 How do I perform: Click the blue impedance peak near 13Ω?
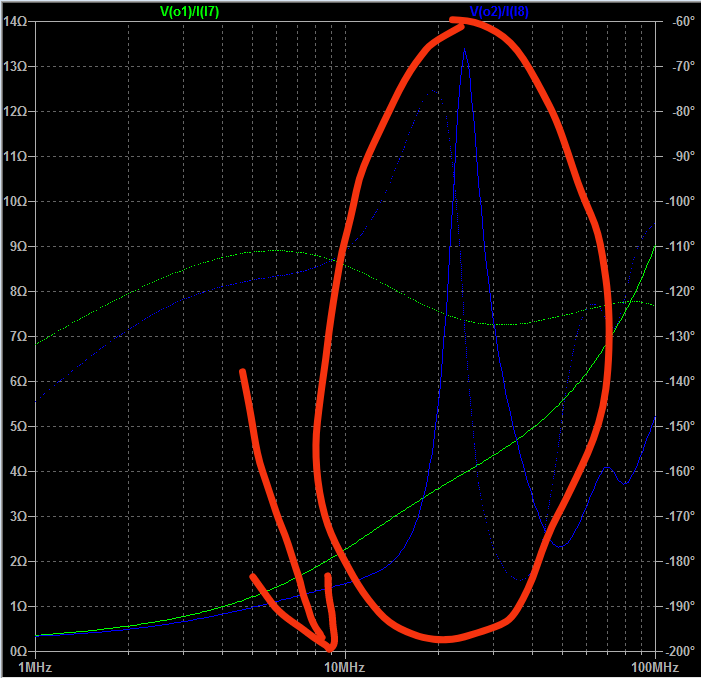[465, 49]
